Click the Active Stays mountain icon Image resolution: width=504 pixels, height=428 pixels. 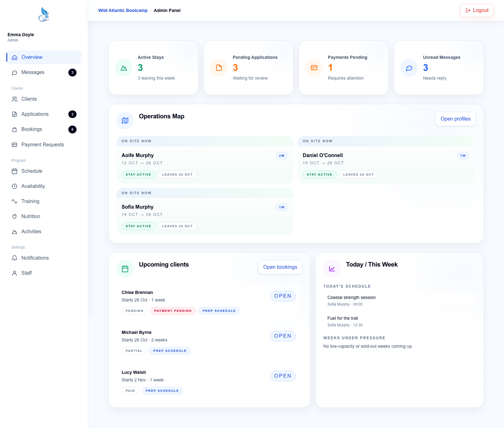click(124, 68)
